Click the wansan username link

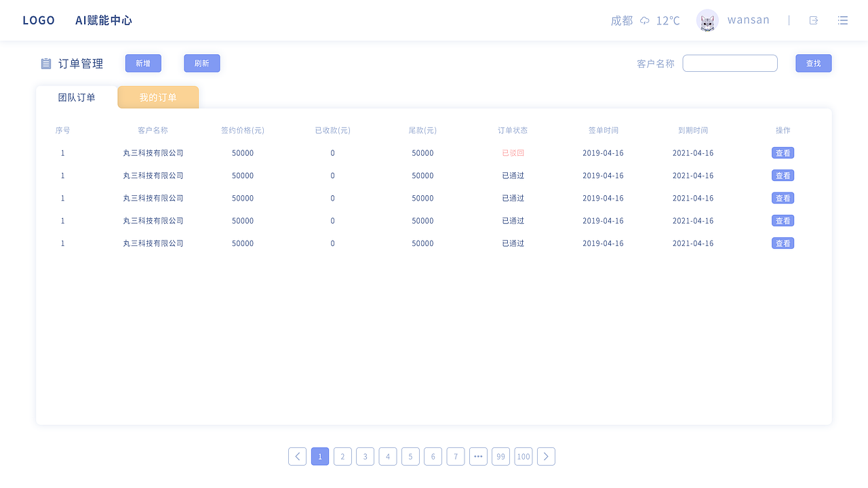tap(748, 20)
